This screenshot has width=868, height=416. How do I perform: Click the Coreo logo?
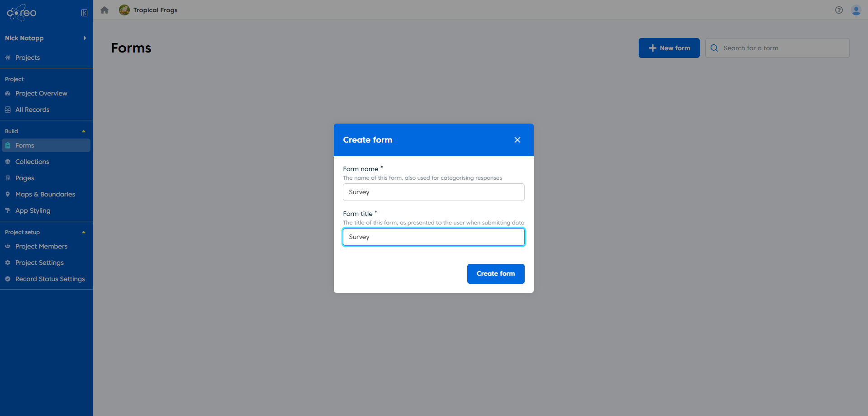point(21,13)
